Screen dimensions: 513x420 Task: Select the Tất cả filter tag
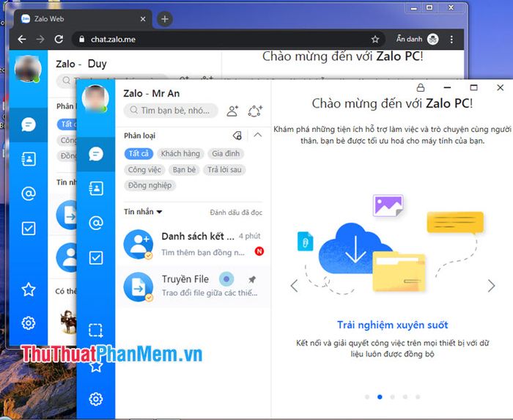(139, 153)
